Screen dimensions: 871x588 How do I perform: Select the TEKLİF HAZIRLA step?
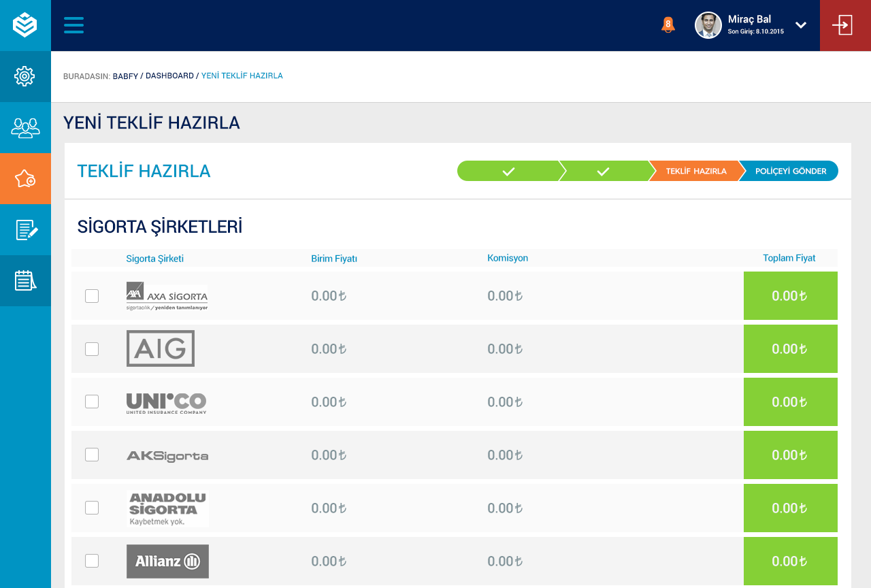click(x=695, y=171)
